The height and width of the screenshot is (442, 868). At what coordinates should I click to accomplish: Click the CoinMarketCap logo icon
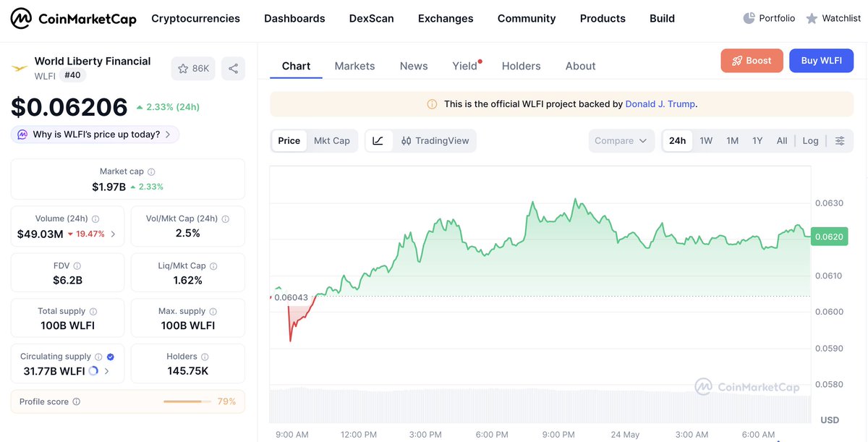[x=21, y=19]
